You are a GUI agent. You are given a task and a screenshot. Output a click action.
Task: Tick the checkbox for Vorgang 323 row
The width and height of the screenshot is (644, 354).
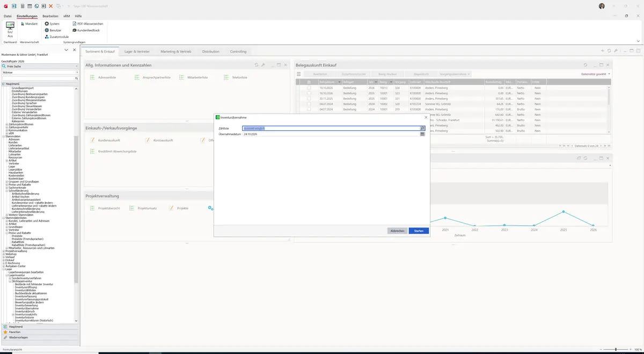[x=309, y=93]
